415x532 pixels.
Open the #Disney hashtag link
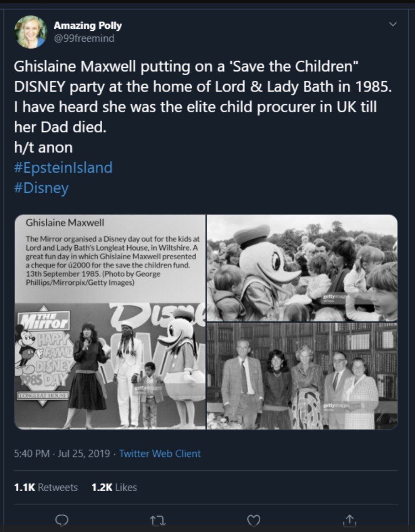pos(41,187)
